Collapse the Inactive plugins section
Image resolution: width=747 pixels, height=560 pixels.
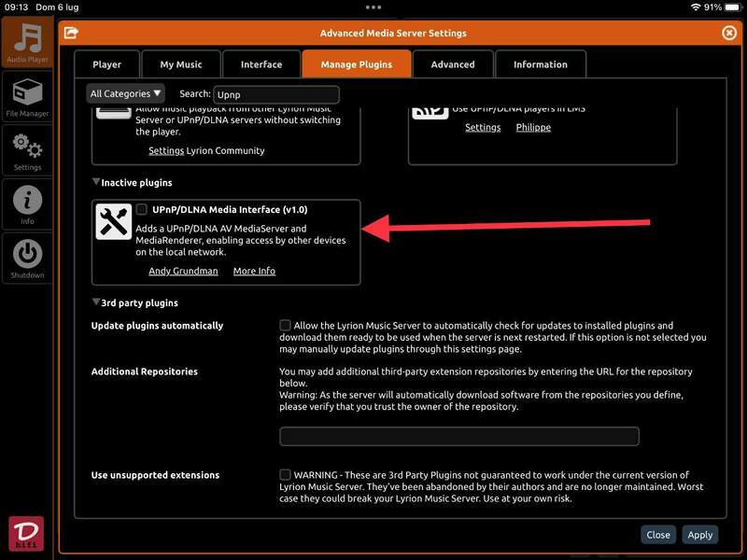(x=96, y=183)
